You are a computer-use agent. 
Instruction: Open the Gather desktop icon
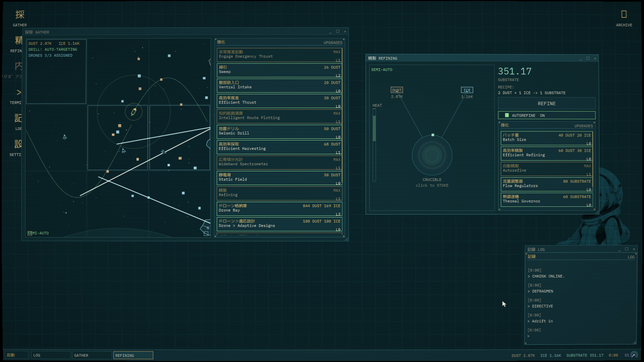[x=20, y=18]
